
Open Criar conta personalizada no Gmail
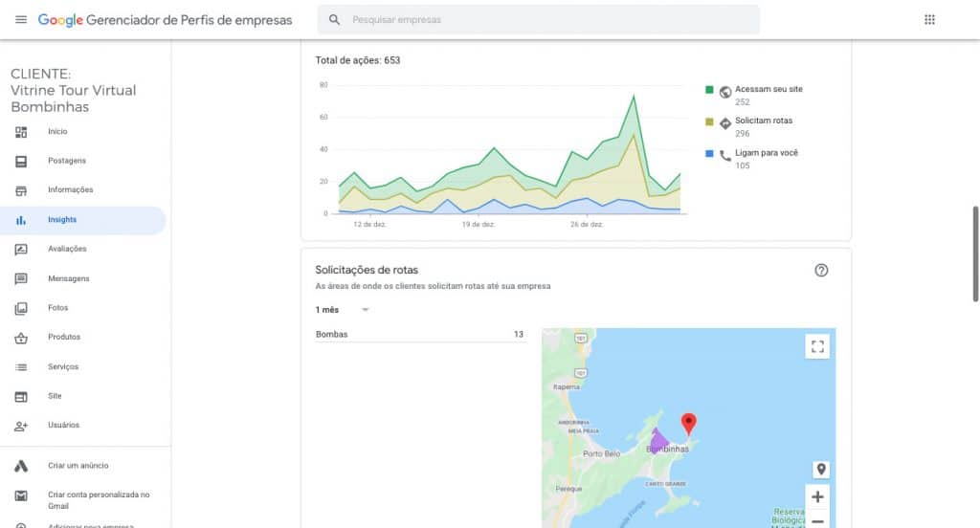pos(99,500)
